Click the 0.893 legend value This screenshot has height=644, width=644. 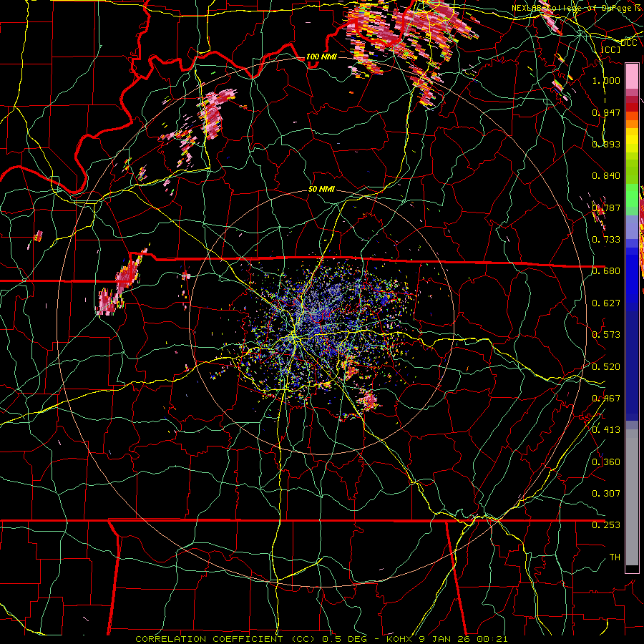[x=606, y=144]
